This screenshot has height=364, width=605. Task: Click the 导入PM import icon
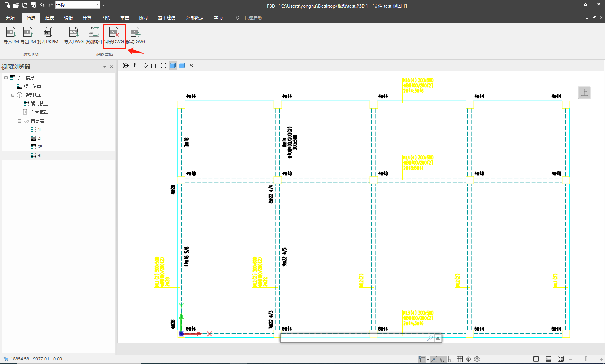[11, 35]
